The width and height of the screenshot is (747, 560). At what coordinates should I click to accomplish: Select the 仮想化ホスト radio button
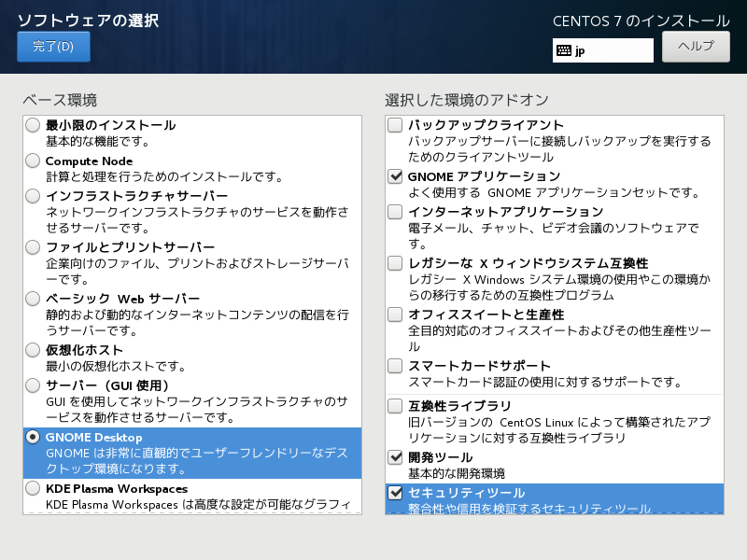click(33, 351)
